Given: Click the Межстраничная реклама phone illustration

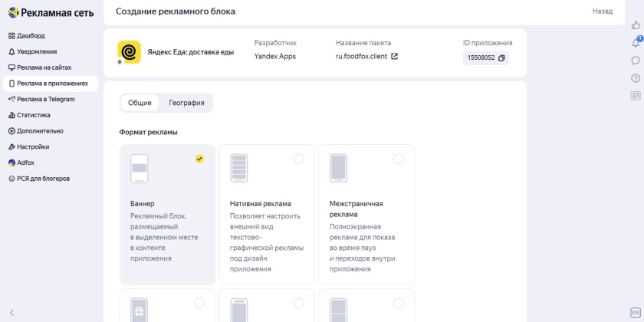Looking at the screenshot, I should click(338, 169).
